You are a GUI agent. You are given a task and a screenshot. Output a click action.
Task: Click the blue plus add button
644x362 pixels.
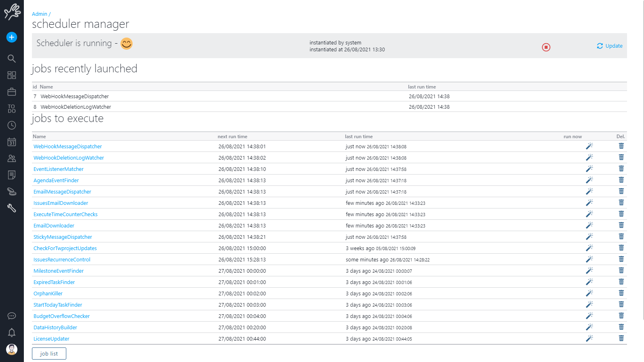point(12,37)
